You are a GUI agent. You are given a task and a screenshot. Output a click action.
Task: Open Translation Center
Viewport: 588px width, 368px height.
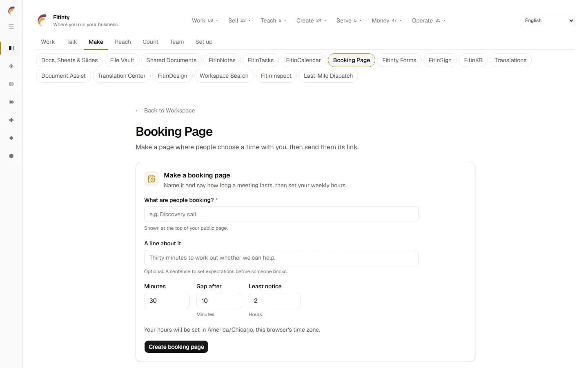pyautogui.click(x=122, y=76)
